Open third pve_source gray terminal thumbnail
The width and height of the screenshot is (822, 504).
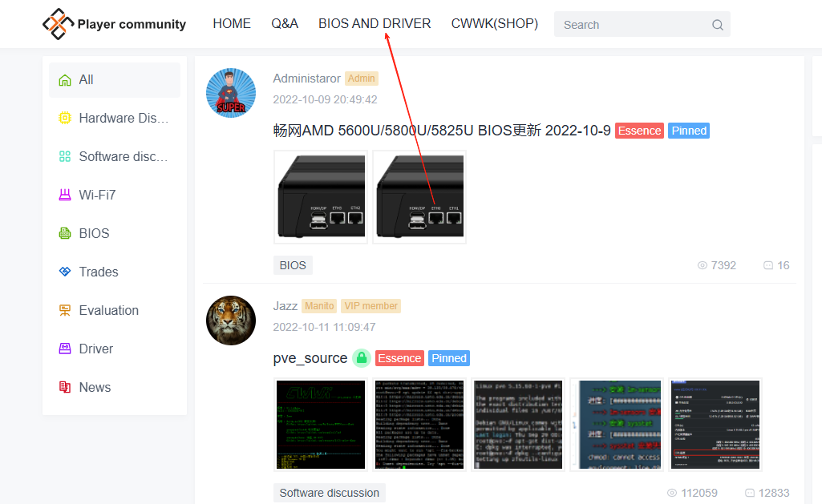pyautogui.click(x=518, y=425)
